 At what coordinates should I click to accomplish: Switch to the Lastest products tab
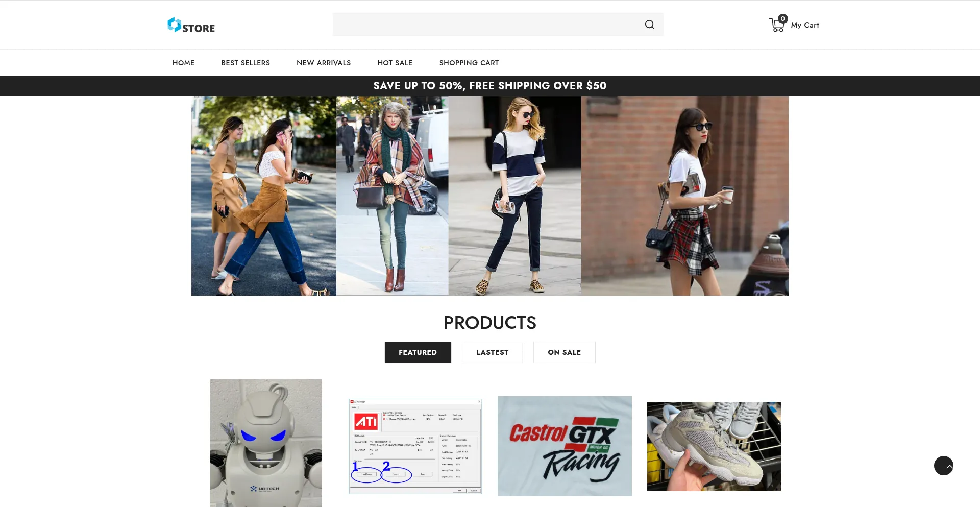point(492,352)
